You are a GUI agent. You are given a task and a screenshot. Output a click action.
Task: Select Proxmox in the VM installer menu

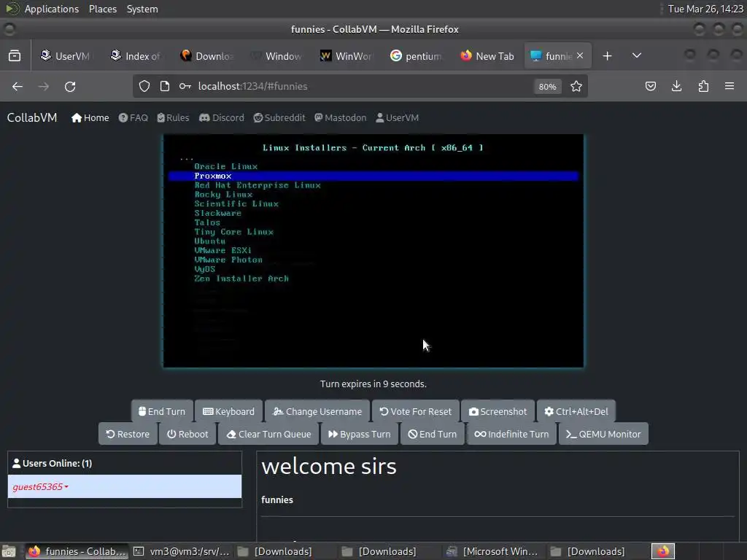click(373, 176)
